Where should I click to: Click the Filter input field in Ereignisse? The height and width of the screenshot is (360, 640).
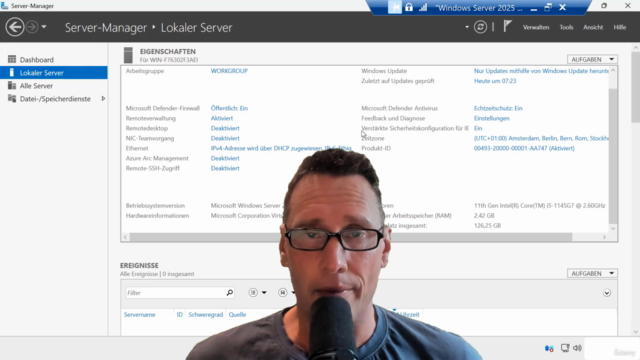pyautogui.click(x=176, y=293)
